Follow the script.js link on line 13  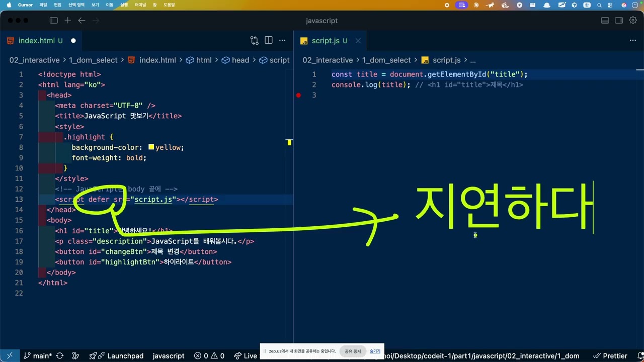153,200
